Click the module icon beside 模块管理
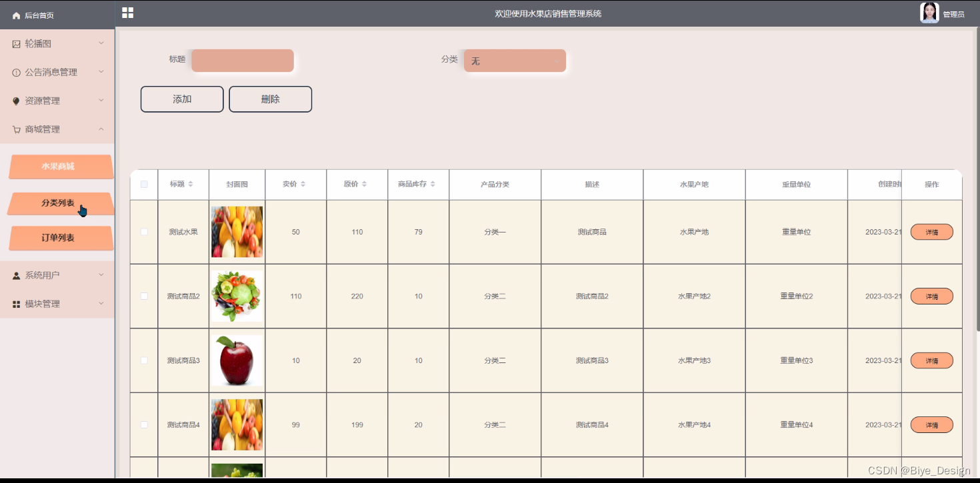This screenshot has width=980, height=483. (x=16, y=304)
